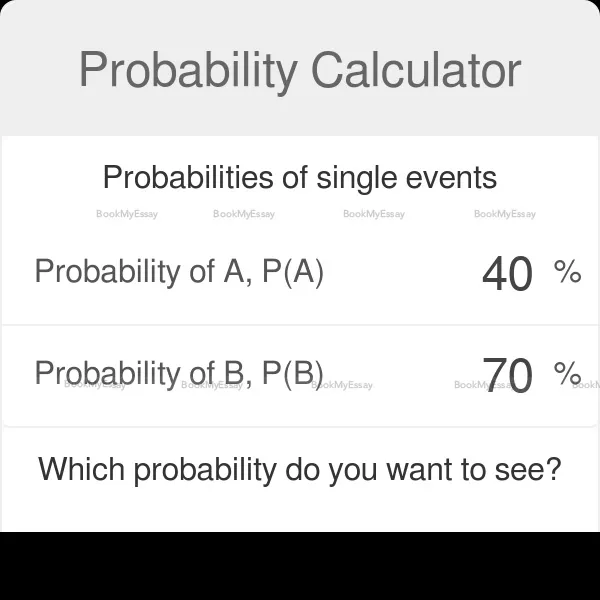
Task: Click the black bar below the calculator
Action: 299,566
